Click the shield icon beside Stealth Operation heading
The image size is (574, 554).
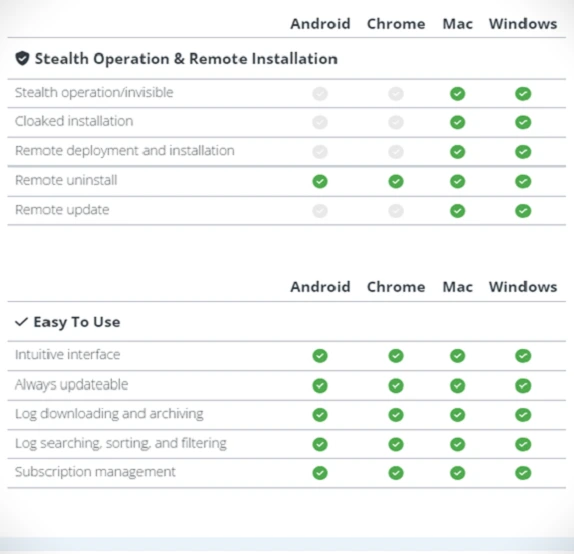click(22, 59)
